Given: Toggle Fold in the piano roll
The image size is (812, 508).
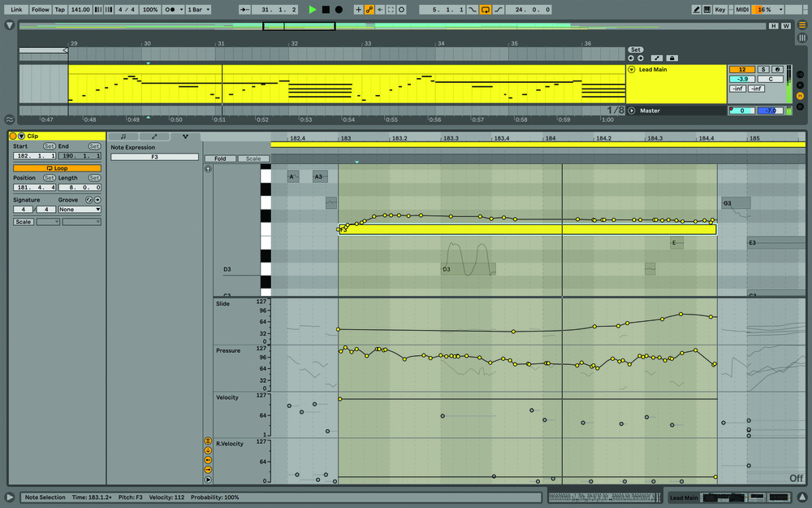Looking at the screenshot, I should click(x=220, y=158).
